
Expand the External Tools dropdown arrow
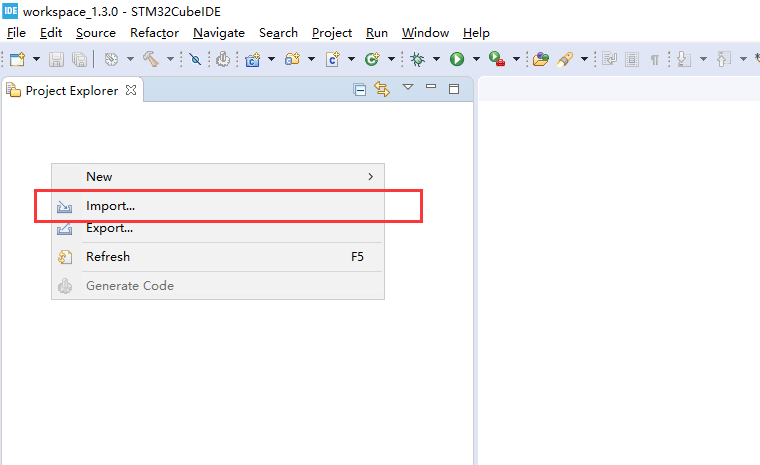[x=516, y=59]
